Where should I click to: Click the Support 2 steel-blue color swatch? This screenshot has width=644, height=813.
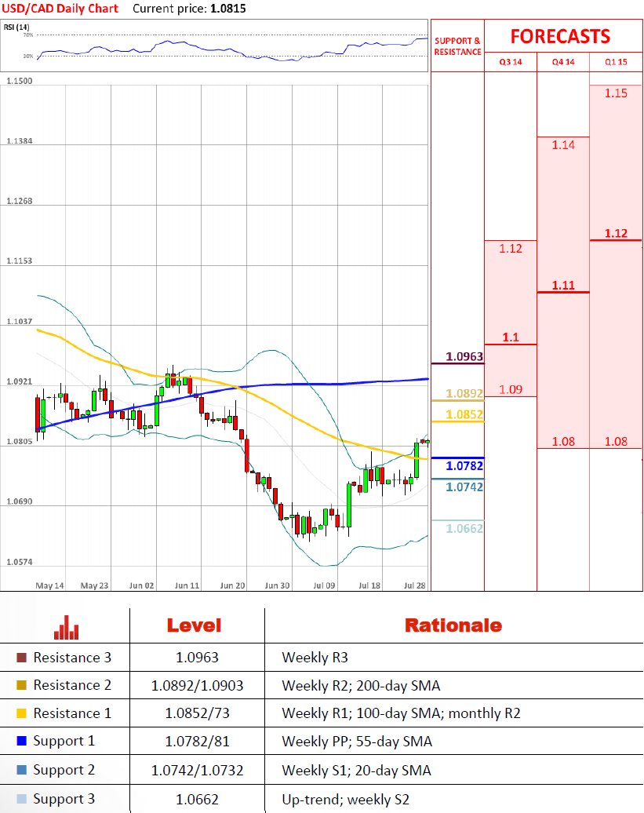pos(22,770)
